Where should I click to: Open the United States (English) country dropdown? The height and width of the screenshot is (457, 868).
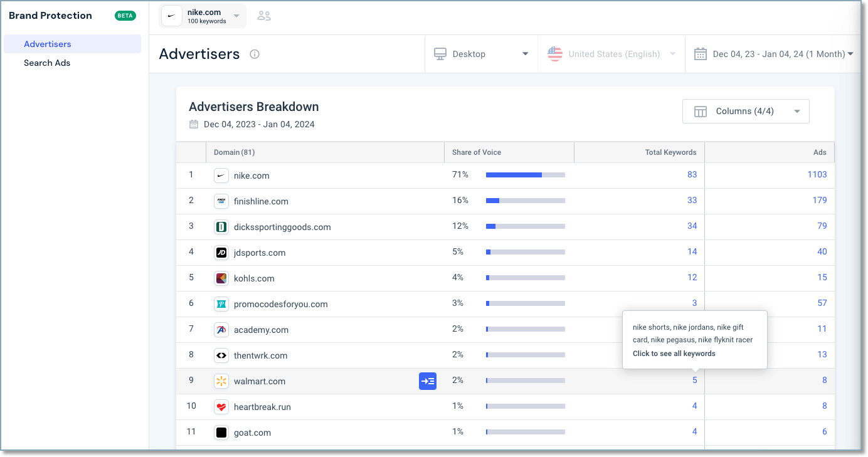[x=611, y=54]
